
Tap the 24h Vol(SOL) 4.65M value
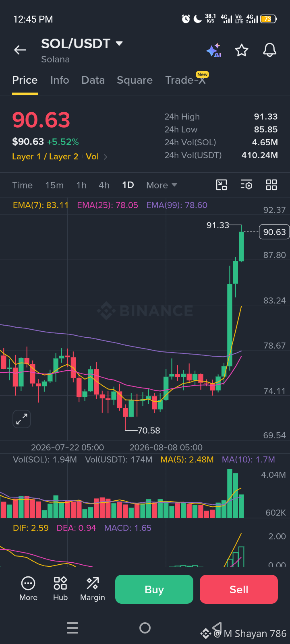tap(265, 142)
